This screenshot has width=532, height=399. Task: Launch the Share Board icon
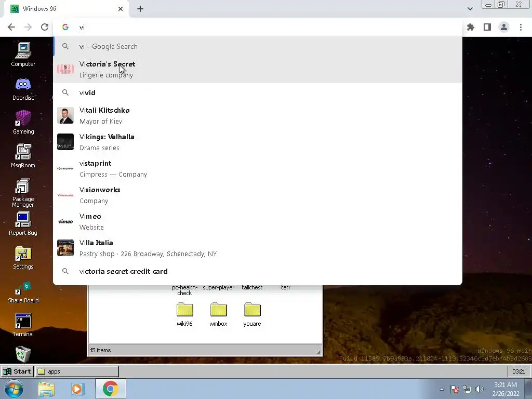[23, 292]
